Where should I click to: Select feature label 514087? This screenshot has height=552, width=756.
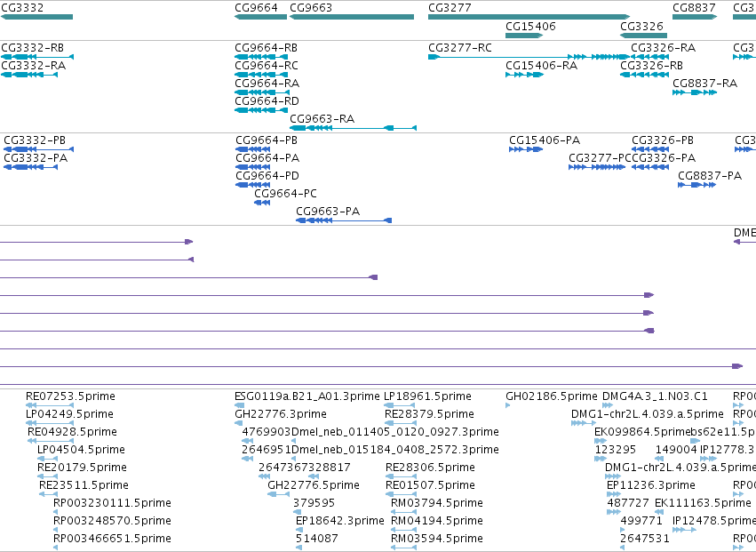coord(317,539)
